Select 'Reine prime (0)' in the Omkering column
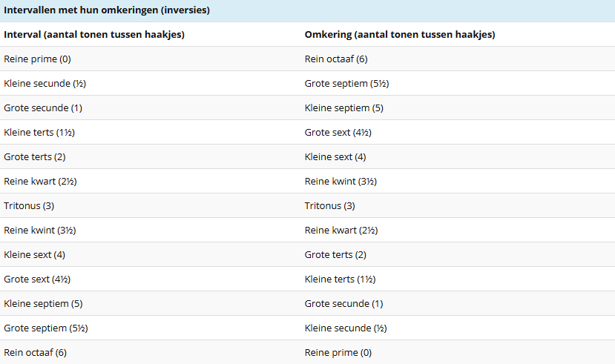Screen dimensions: 615x364 coord(338,353)
